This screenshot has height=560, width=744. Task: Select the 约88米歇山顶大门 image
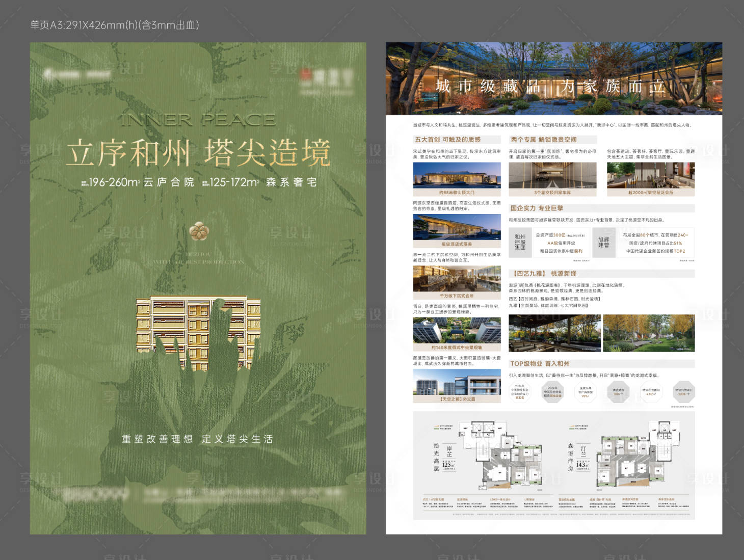click(457, 176)
